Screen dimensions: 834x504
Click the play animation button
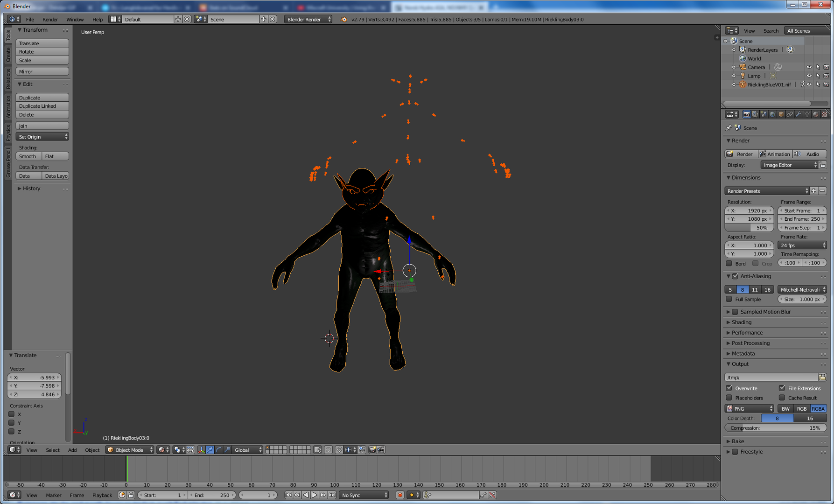[x=315, y=495]
